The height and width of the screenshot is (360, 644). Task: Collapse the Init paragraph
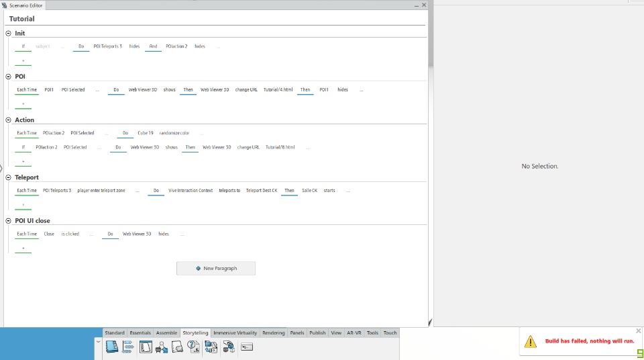coord(8,34)
